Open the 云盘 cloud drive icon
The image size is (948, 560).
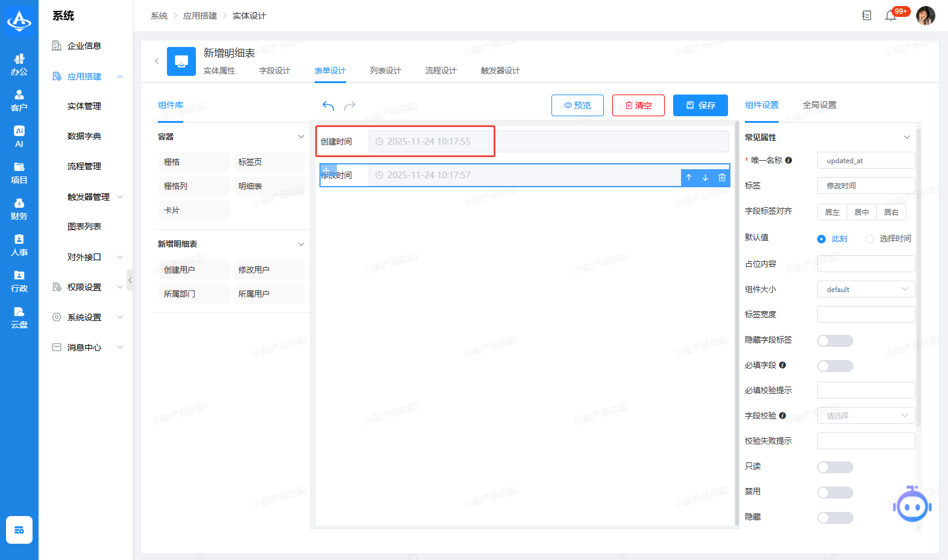[x=19, y=317]
